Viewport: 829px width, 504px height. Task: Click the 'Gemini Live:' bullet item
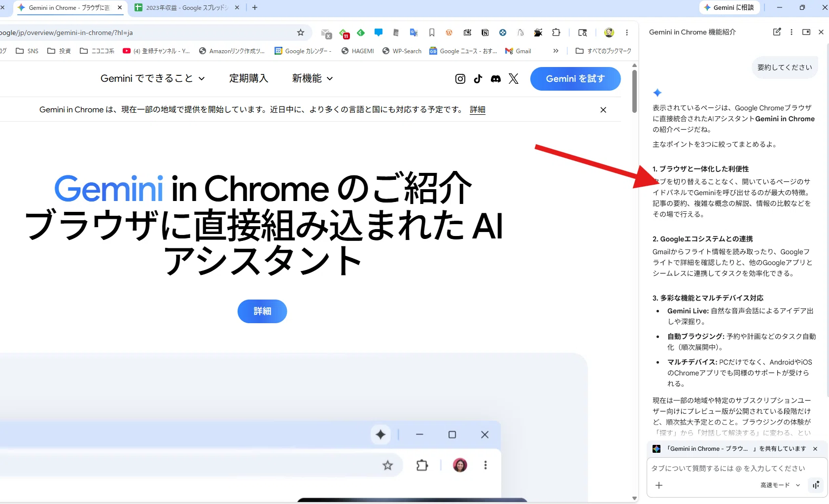741,316
